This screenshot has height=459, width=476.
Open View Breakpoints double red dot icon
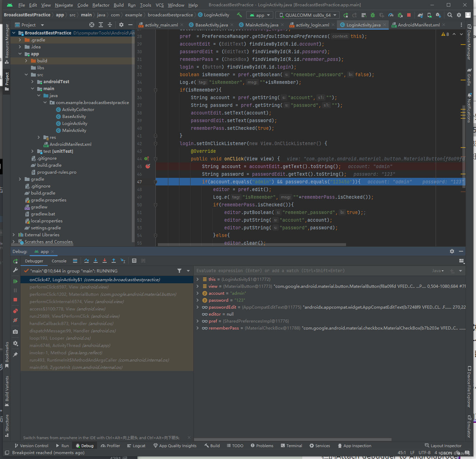tap(15, 311)
